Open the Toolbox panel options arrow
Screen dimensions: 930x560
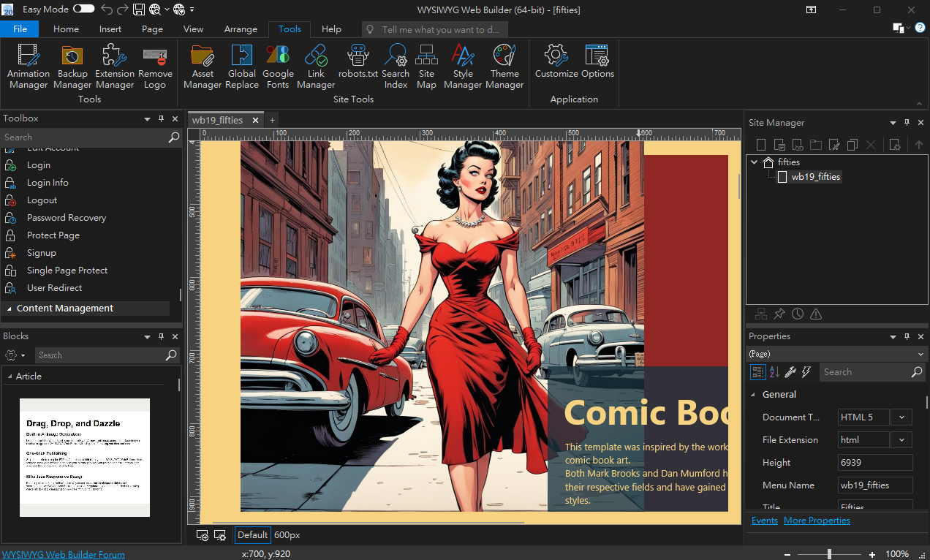(x=148, y=118)
